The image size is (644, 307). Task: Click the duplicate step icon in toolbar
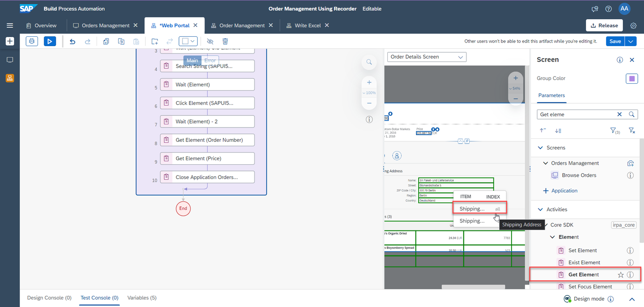pos(121,41)
